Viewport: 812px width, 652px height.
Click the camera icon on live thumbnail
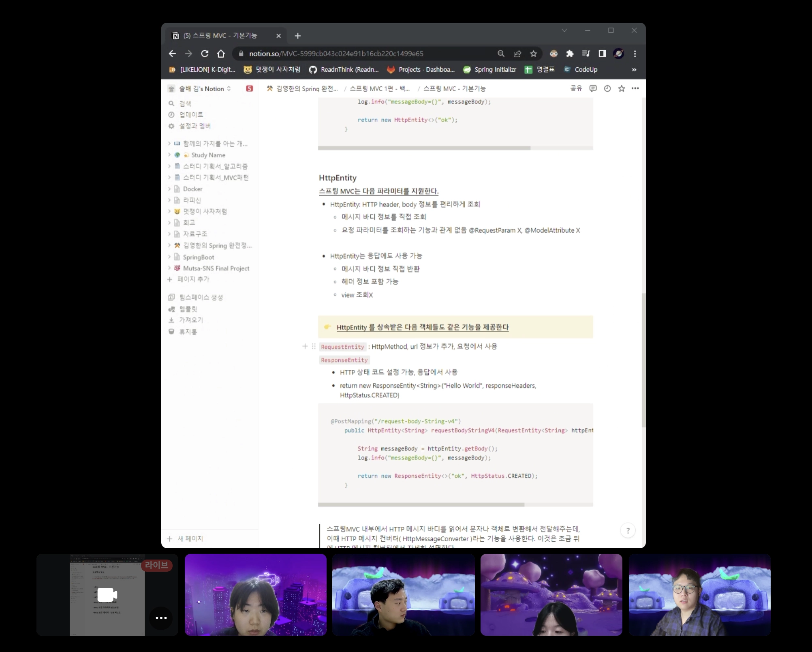point(107,595)
